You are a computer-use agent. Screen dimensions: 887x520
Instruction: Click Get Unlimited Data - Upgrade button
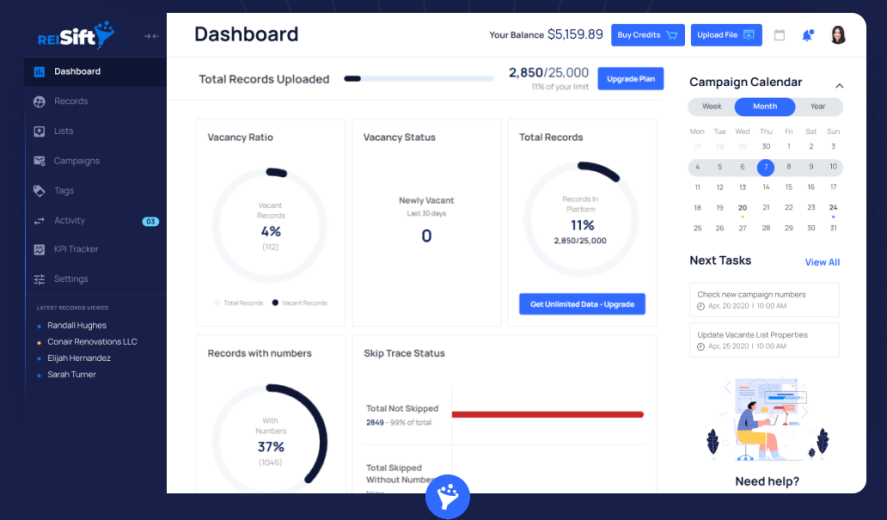pos(582,304)
